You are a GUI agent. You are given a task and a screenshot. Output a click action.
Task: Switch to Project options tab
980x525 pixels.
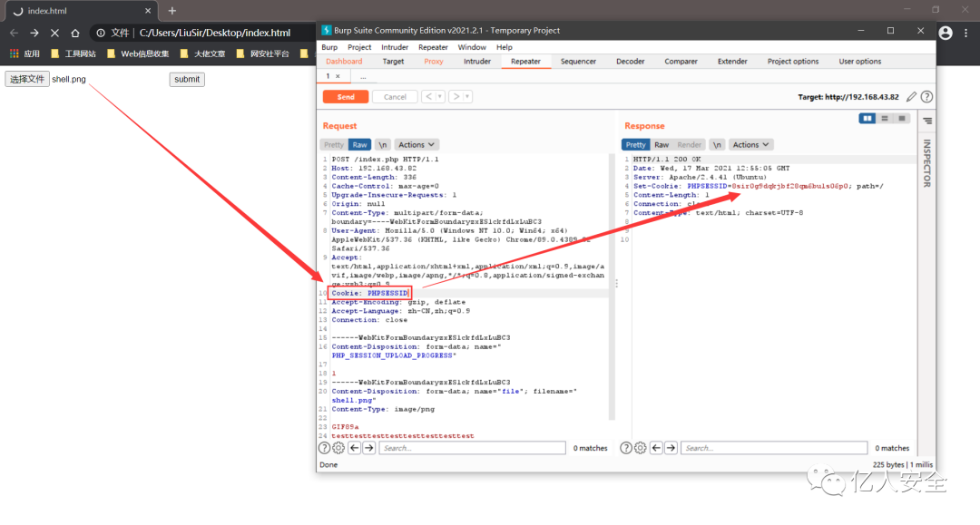click(793, 61)
